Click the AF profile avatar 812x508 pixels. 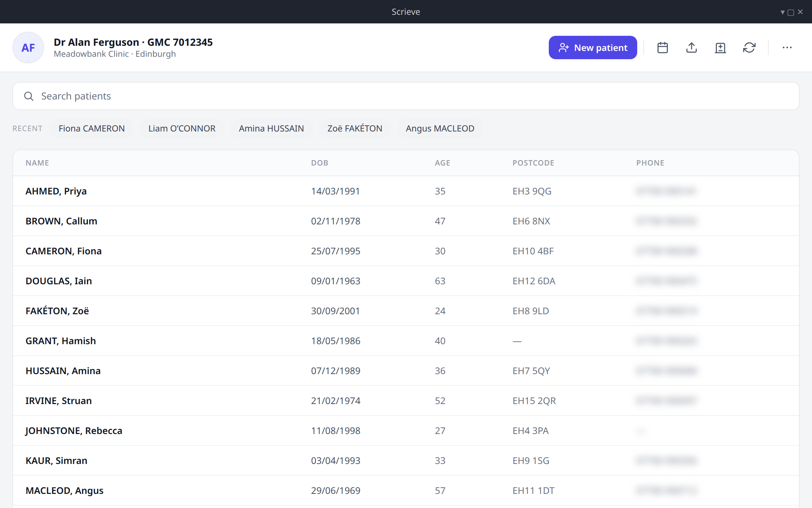(28, 47)
